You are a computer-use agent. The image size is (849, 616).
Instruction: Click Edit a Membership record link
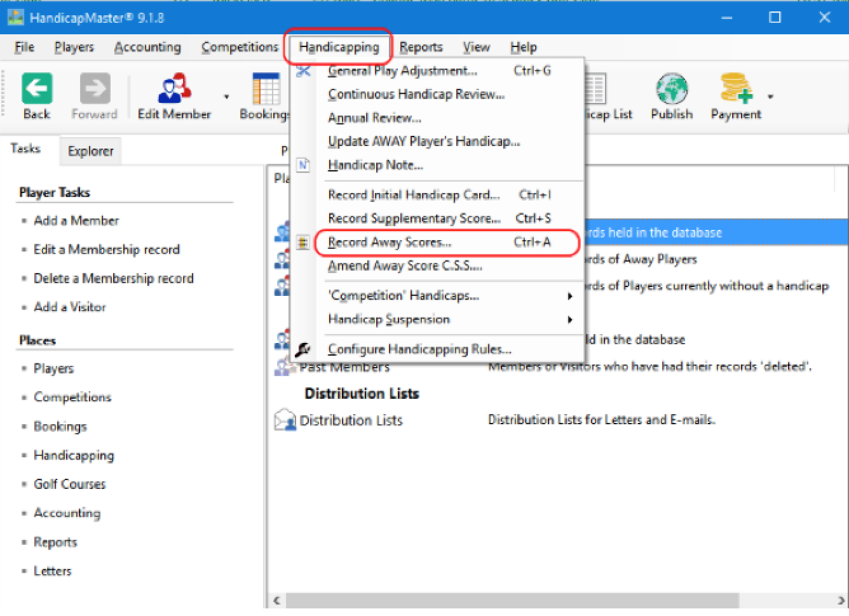click(107, 250)
